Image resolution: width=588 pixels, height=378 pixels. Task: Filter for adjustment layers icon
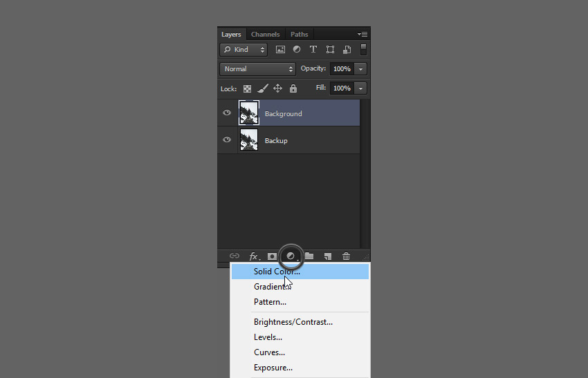tap(297, 50)
